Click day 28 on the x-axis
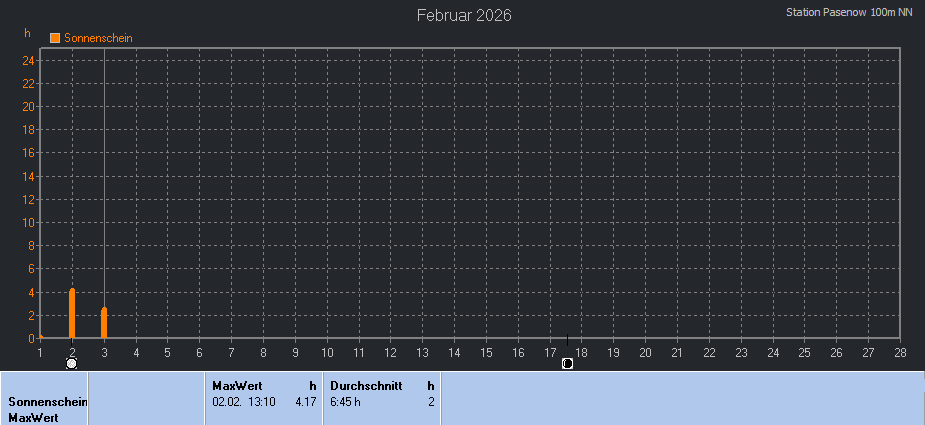The width and height of the screenshot is (925, 425). coord(900,352)
